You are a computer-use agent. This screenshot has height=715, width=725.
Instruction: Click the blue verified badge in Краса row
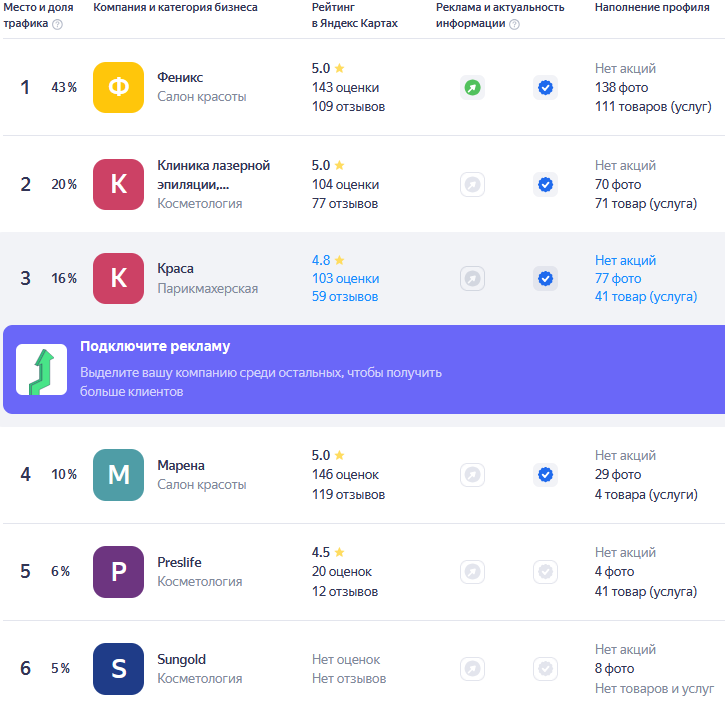point(546,278)
